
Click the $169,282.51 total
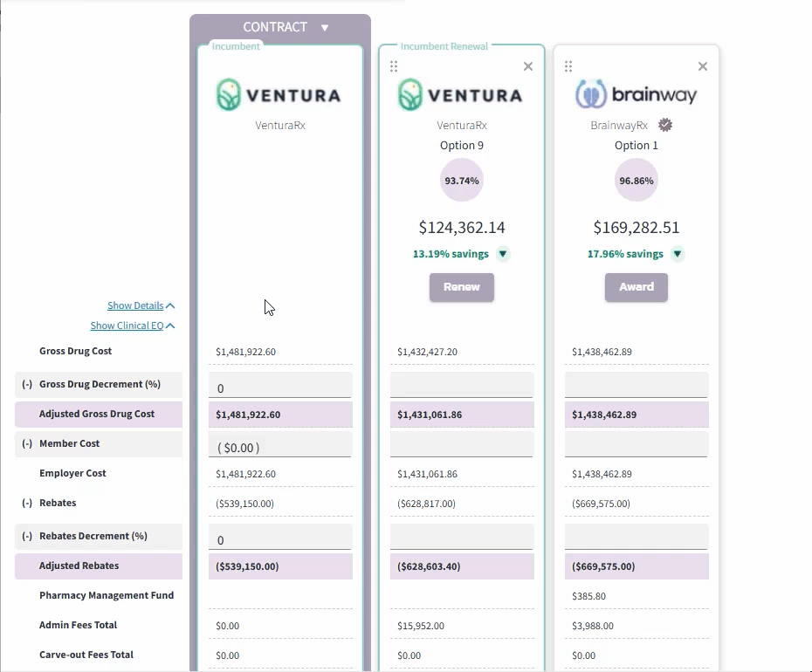[x=636, y=227]
